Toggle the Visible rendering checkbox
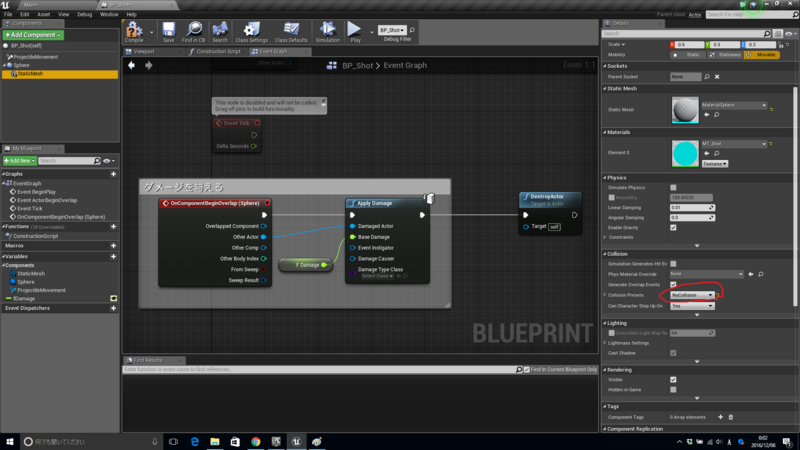The width and height of the screenshot is (800, 450). pos(673,380)
